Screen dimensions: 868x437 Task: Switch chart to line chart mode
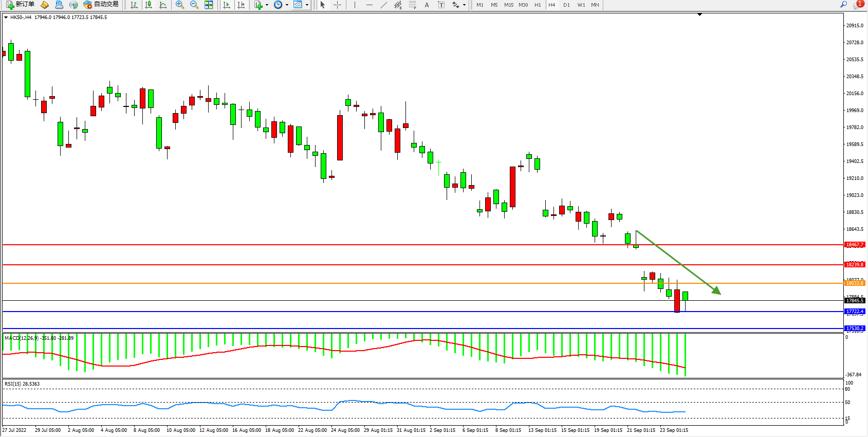tap(163, 5)
